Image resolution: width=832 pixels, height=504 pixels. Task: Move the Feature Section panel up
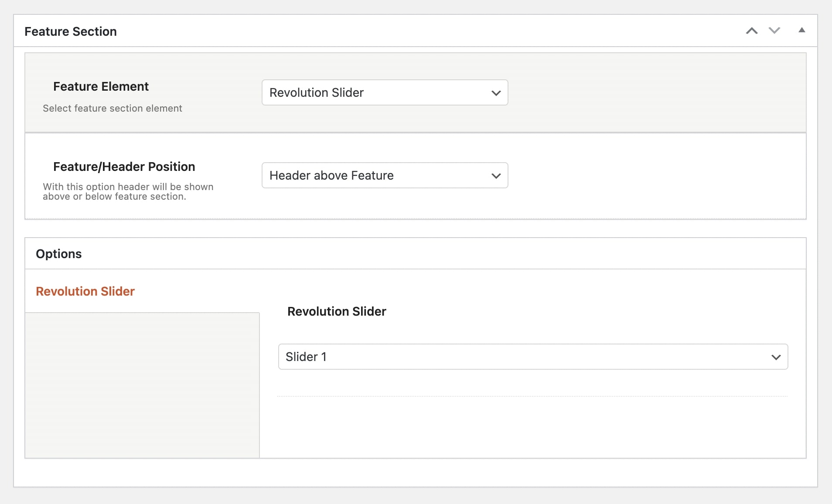751,31
